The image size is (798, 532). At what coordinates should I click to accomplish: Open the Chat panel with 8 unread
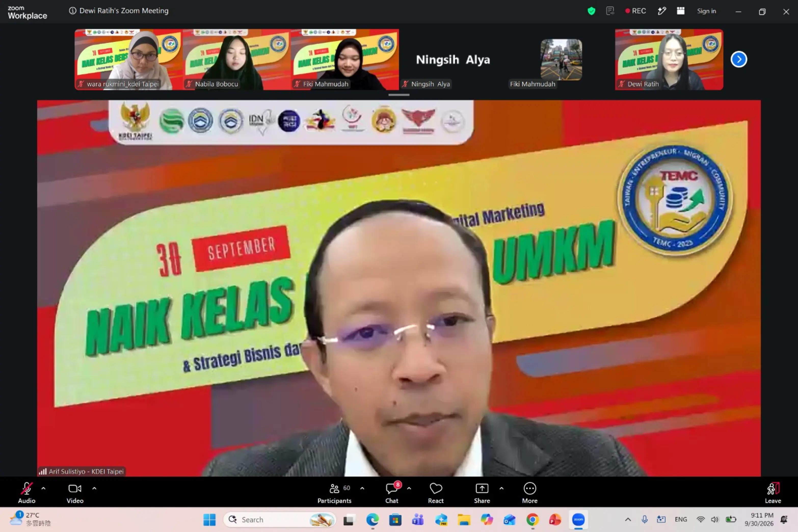tap(392, 492)
